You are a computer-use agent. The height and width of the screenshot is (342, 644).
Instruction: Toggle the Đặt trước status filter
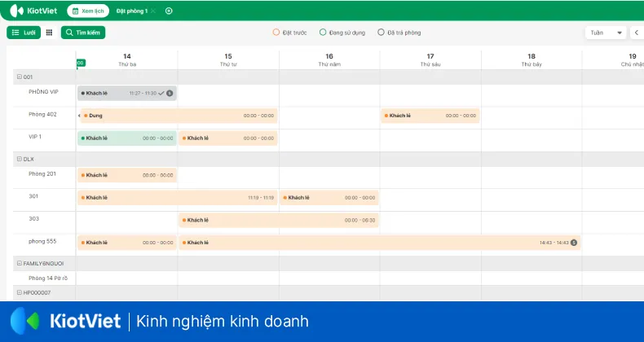pyautogui.click(x=290, y=33)
